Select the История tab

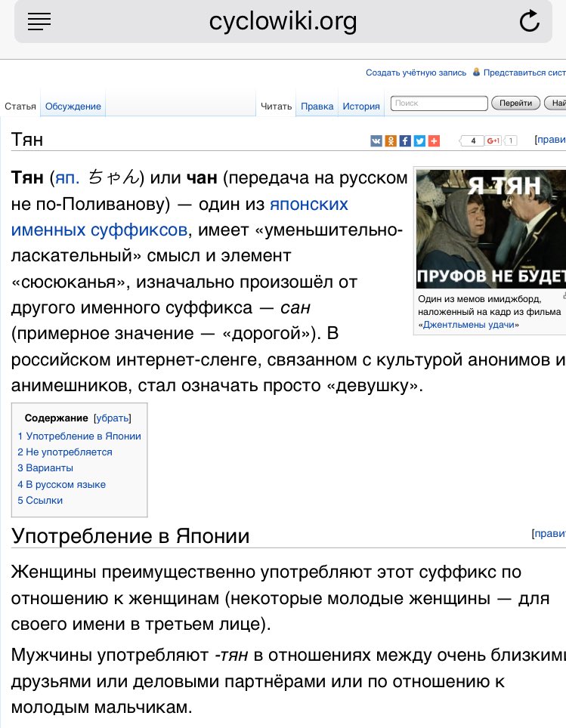click(x=361, y=106)
